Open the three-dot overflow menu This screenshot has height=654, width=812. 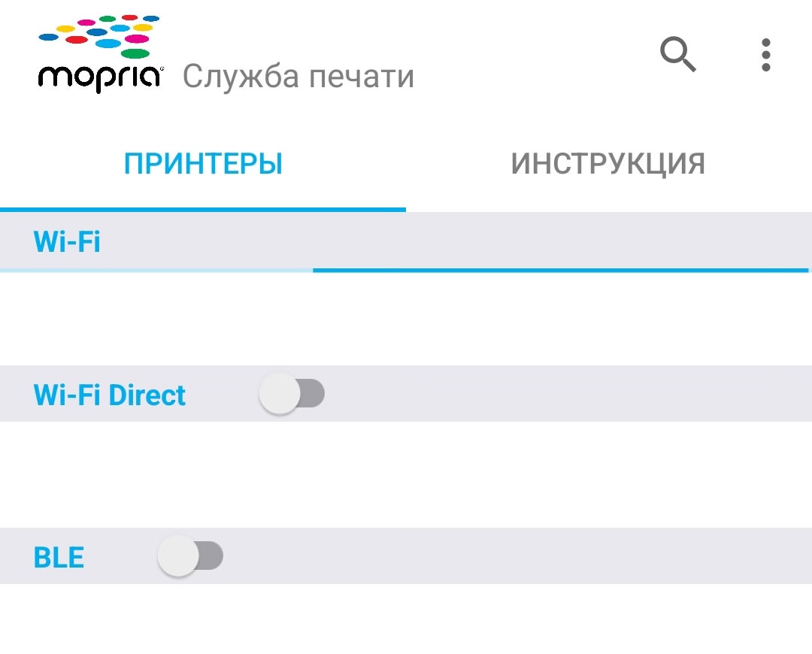point(765,55)
